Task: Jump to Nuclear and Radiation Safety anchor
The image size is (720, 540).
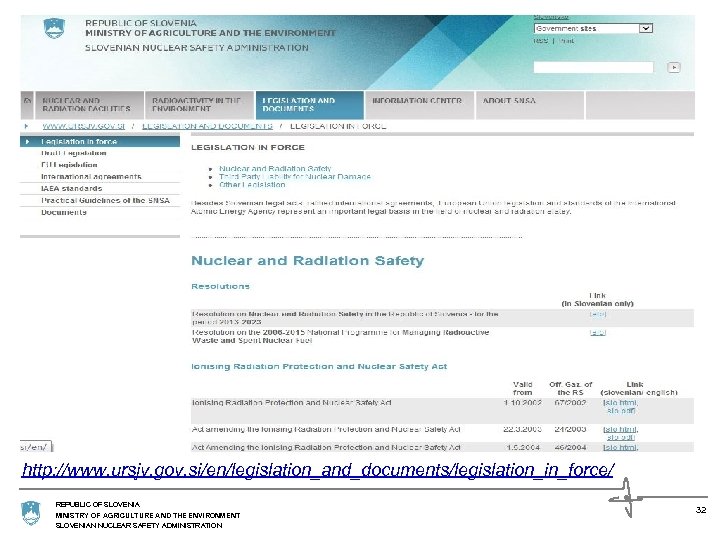Action: click(275, 169)
